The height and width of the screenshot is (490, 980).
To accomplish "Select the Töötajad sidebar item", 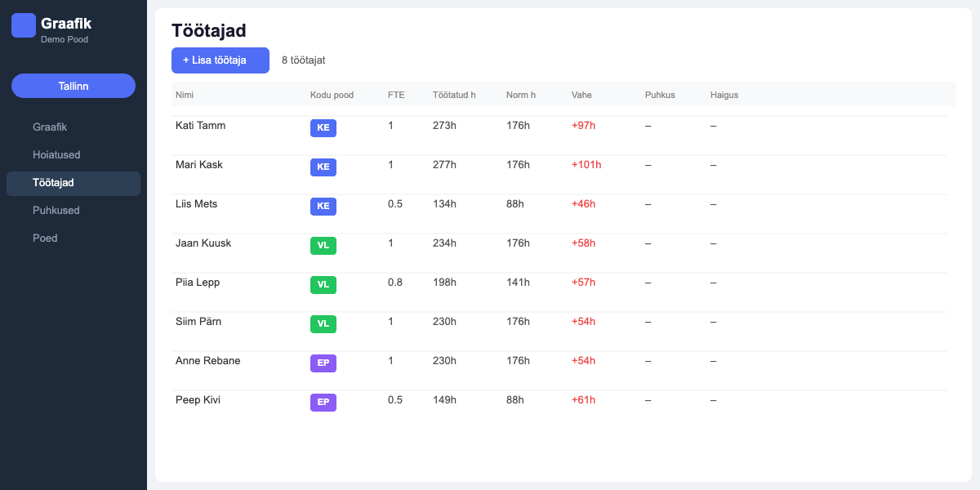I will coord(52,183).
